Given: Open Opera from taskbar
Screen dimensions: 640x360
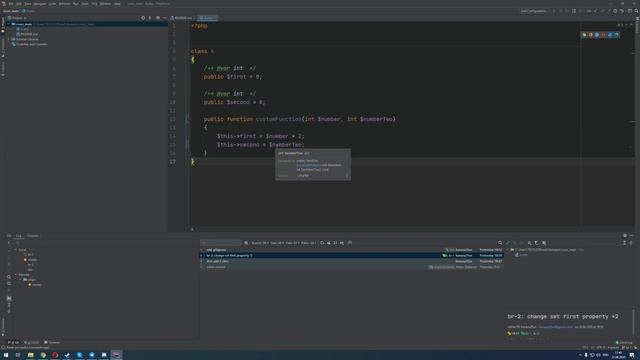Looking at the screenshot, I should [55, 355].
